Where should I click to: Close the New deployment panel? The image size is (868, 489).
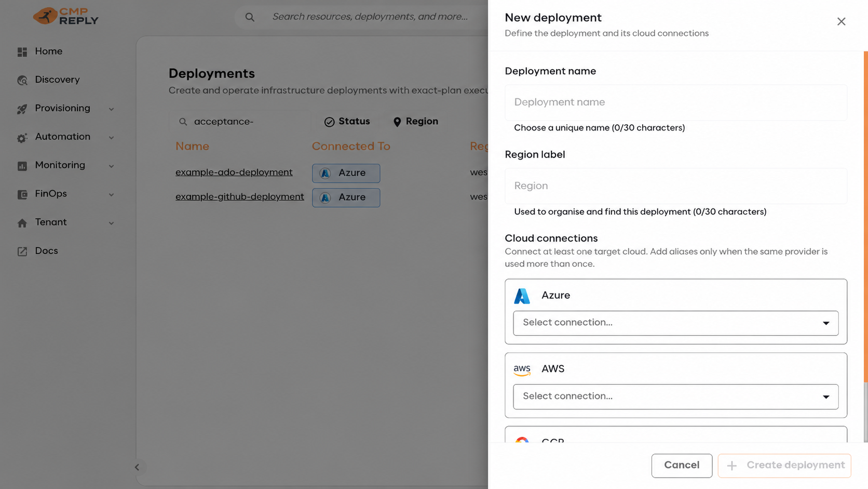pyautogui.click(x=841, y=21)
